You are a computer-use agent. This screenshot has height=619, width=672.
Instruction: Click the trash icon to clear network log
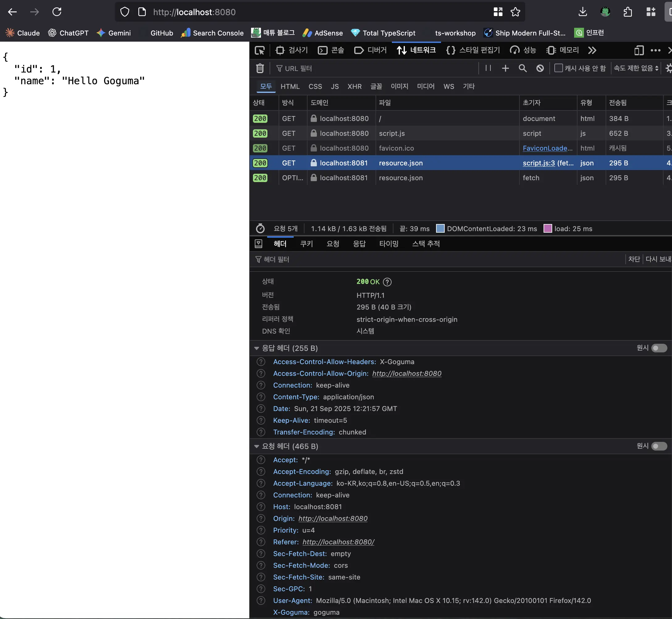260,68
